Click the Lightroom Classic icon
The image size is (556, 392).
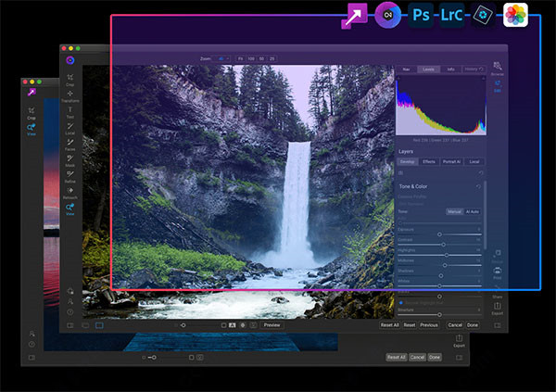point(451,16)
